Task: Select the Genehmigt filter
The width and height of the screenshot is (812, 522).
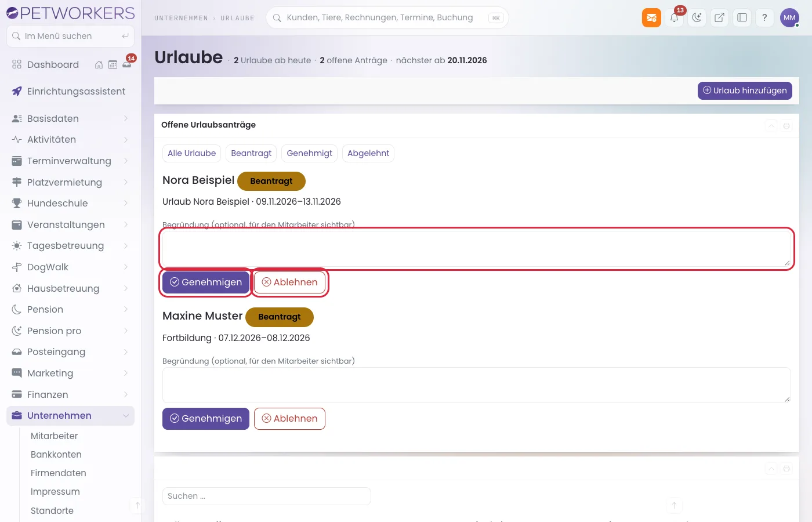Action: coord(310,153)
